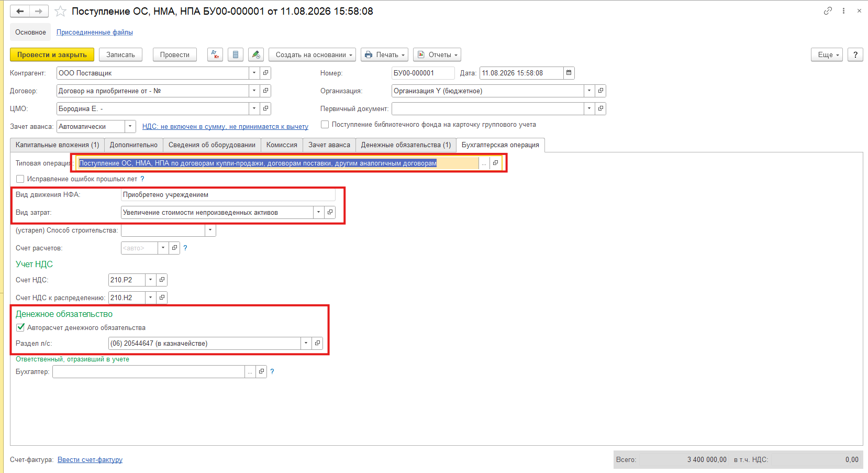Open Раздел л/с dropdown list
The height and width of the screenshot is (473, 868).
coord(306,343)
